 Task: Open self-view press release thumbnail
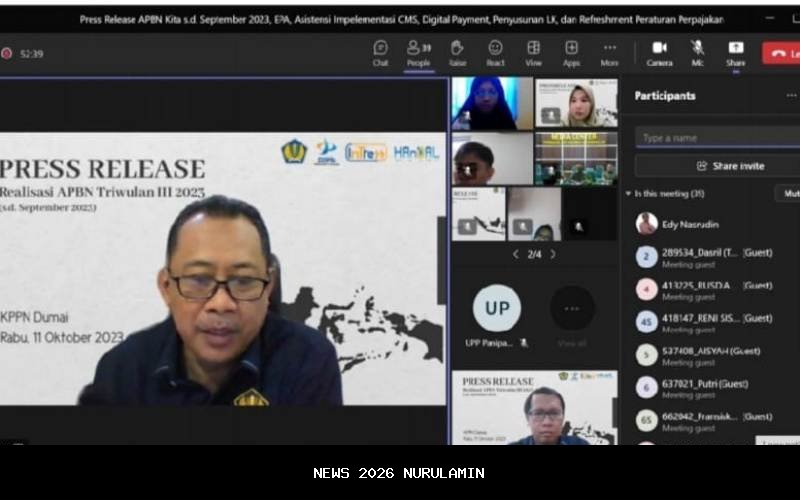[535, 408]
